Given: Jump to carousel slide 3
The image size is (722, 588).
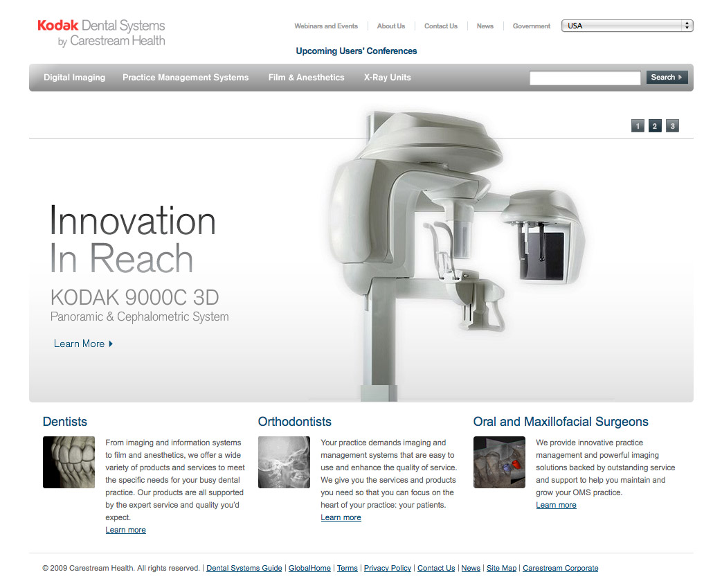Looking at the screenshot, I should tap(672, 126).
